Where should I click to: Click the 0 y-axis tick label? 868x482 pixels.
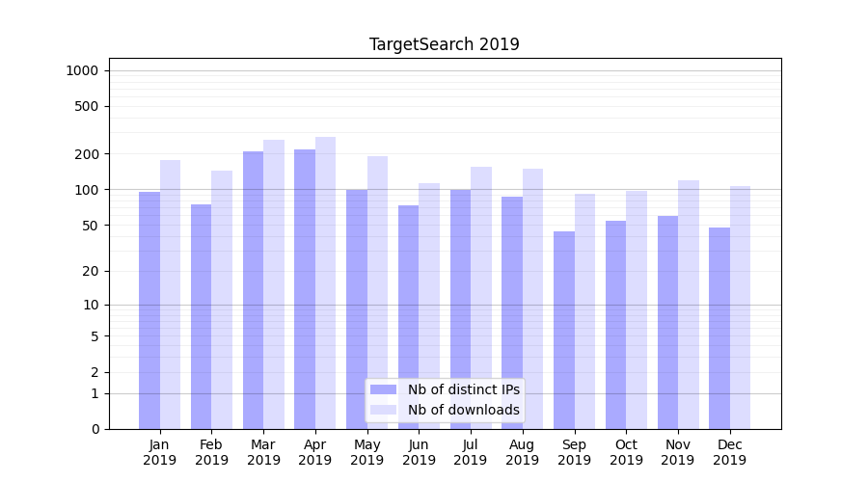point(95,429)
